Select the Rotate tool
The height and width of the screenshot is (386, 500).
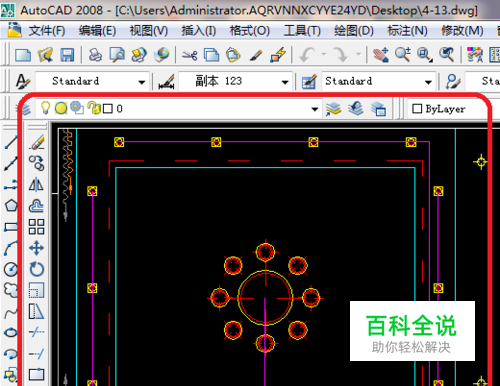coord(36,269)
